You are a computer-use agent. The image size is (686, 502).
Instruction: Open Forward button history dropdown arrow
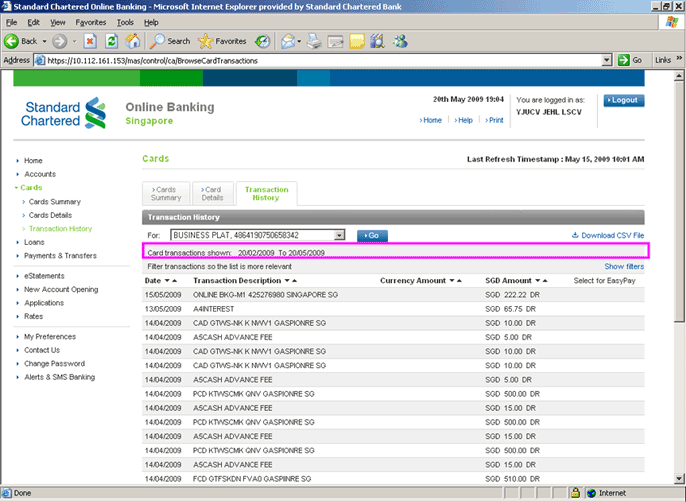(x=74, y=41)
